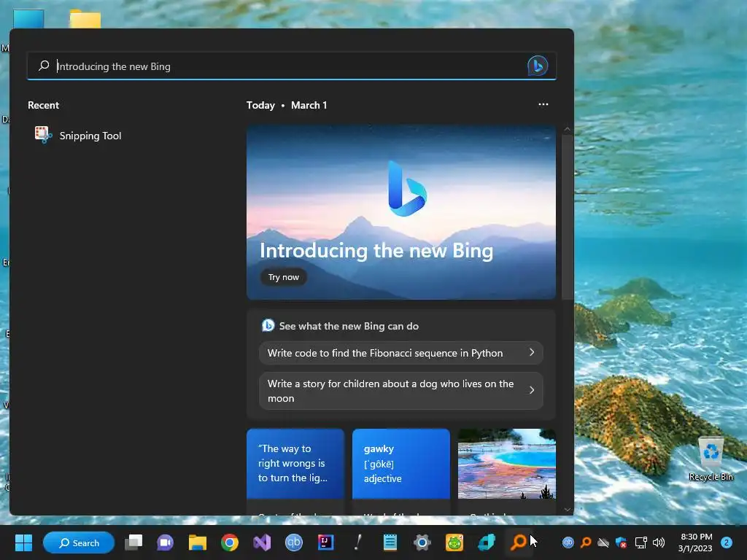The width and height of the screenshot is (747, 560).
Task: Select the yellow folder desktop icon at top
Action: click(85, 18)
